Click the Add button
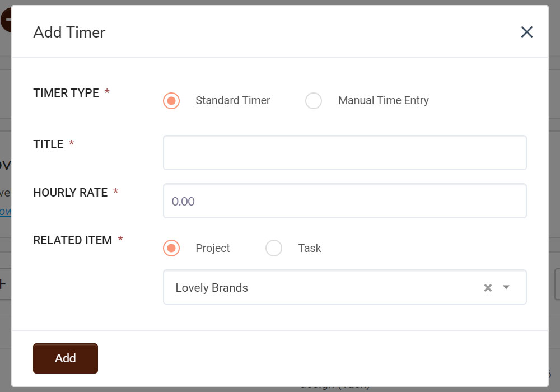 66,358
